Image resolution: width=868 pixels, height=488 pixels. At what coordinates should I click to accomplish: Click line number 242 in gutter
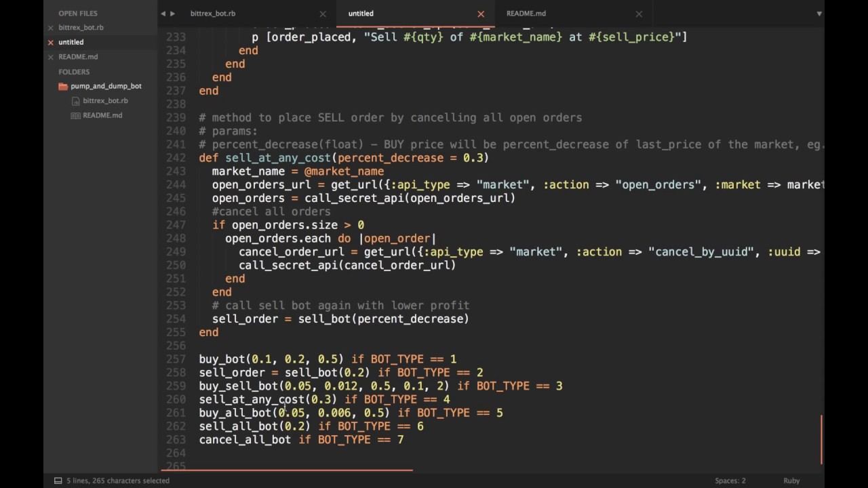click(x=176, y=158)
